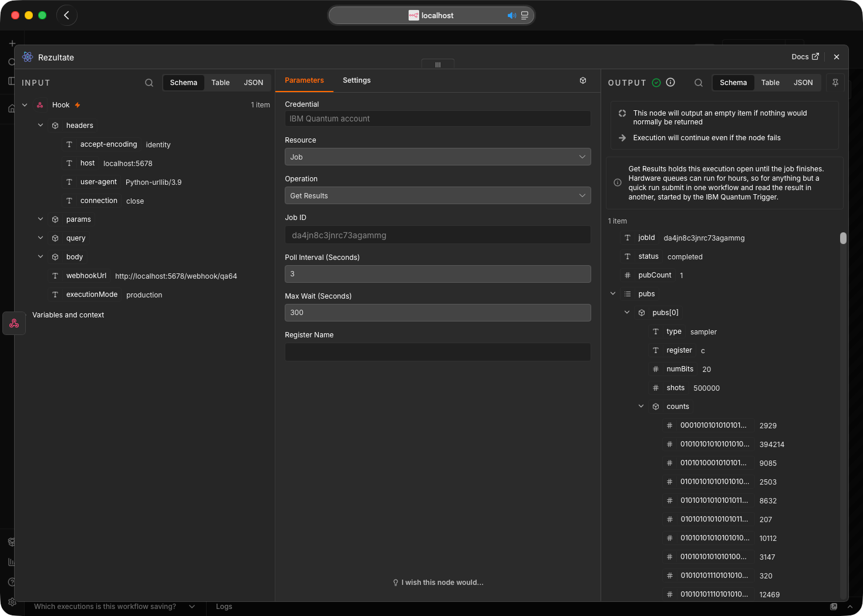Pin the output data with the pin icon
Viewport: 863px width, 616px height.
[x=835, y=83]
